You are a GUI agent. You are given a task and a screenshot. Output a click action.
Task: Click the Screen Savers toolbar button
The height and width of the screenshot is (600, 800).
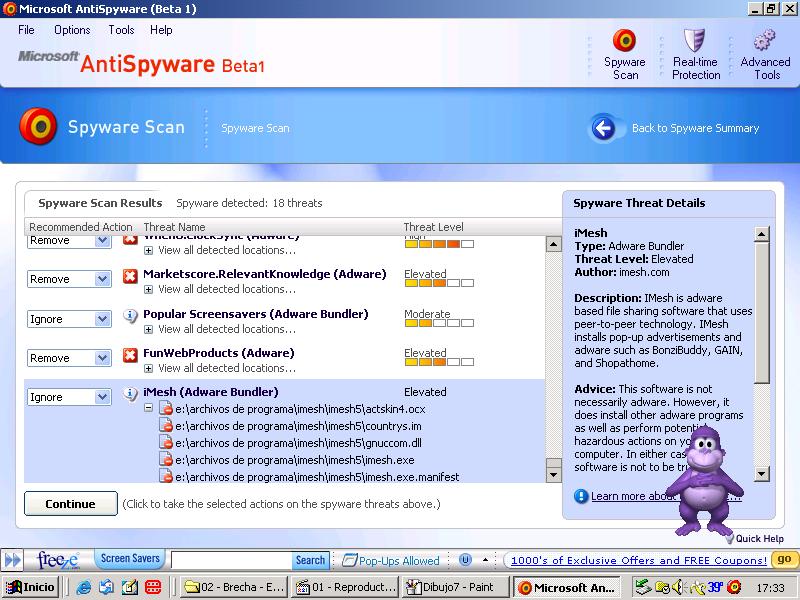[x=130, y=559]
